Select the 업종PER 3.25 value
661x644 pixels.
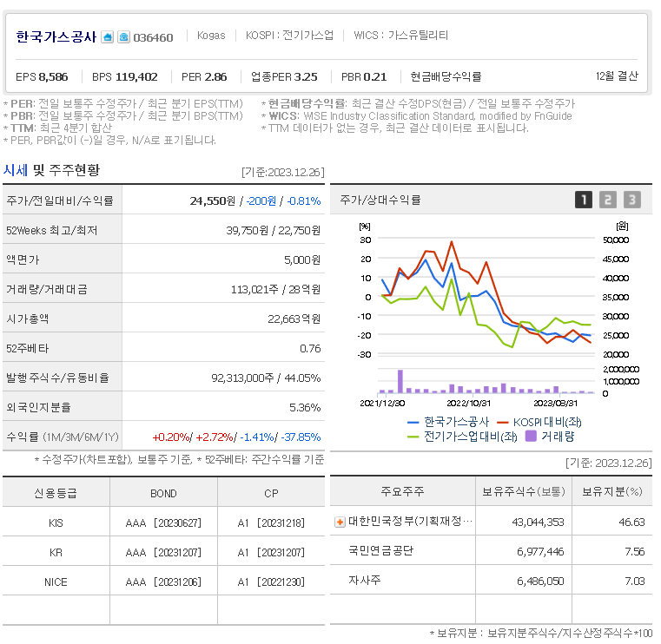pos(284,77)
